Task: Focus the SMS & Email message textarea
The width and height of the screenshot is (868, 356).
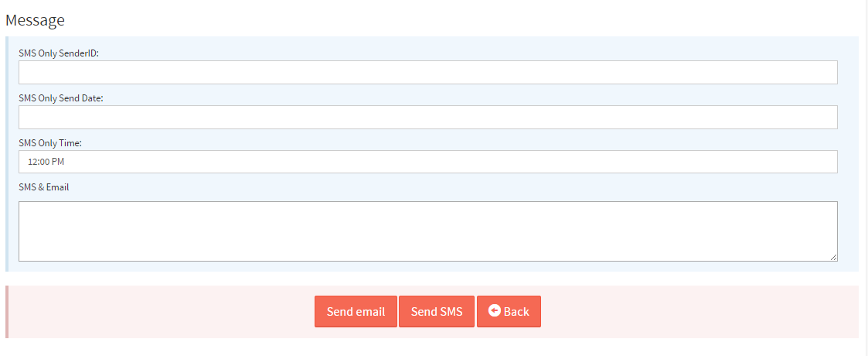Action: coord(427,231)
